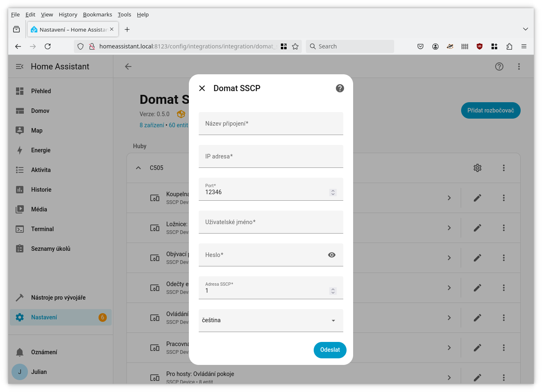Edit the Ložnice device
This screenshot has height=392, width=542.
[478, 228]
